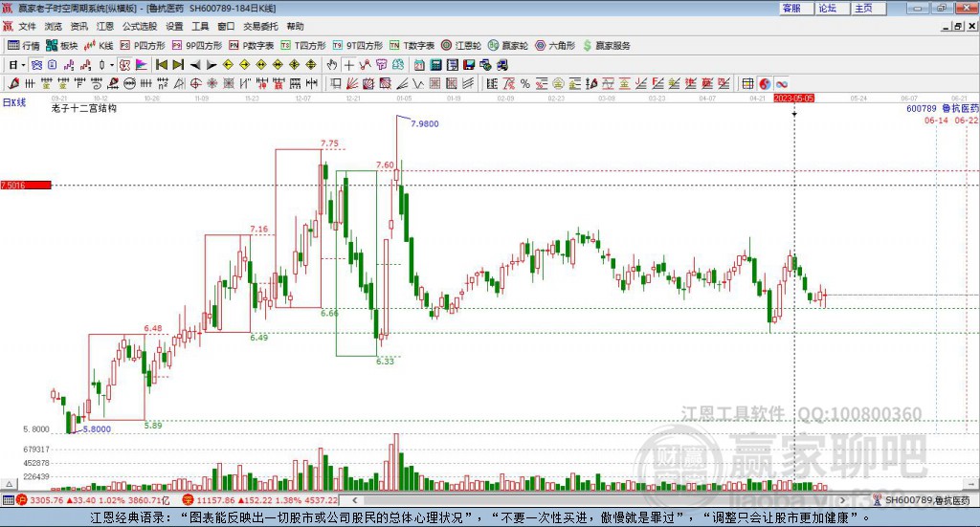Open the 江恩 menu

(x=105, y=26)
